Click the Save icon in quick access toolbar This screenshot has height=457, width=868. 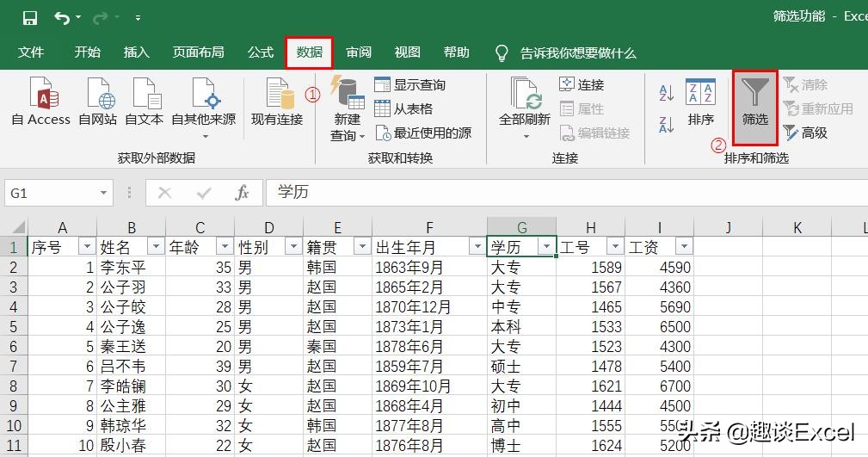pyautogui.click(x=30, y=18)
